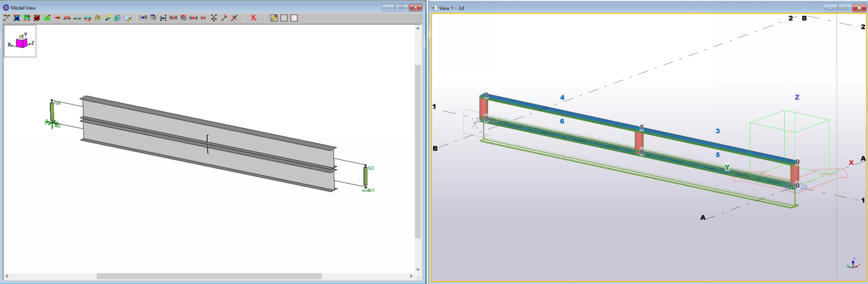Click the Model View vertical scrollbar
The image size is (868, 284).
[x=417, y=150]
